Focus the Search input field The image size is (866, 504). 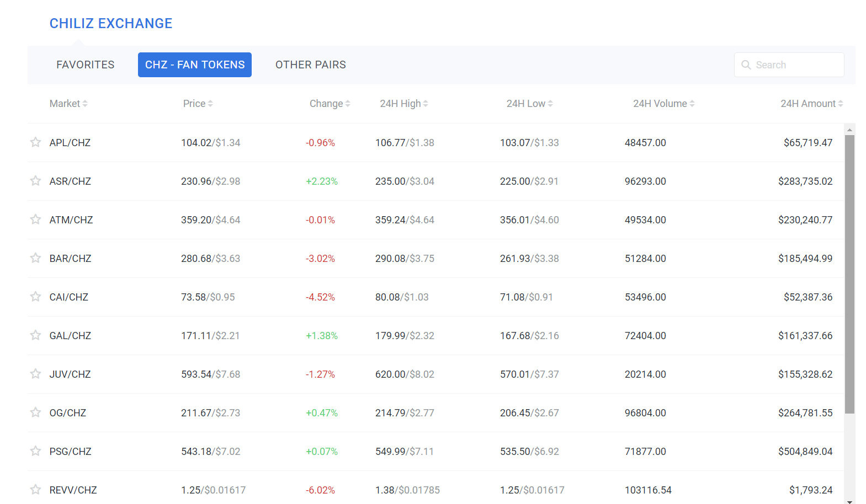pos(789,65)
